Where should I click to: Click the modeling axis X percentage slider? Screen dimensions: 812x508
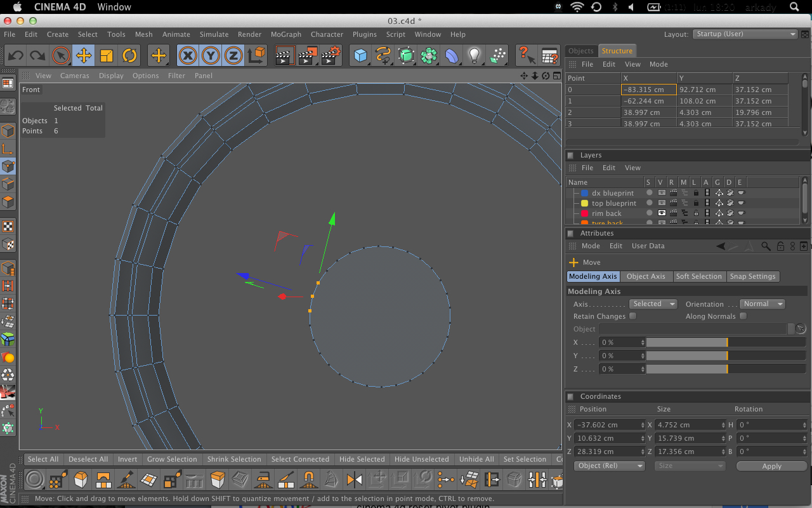tap(726, 342)
